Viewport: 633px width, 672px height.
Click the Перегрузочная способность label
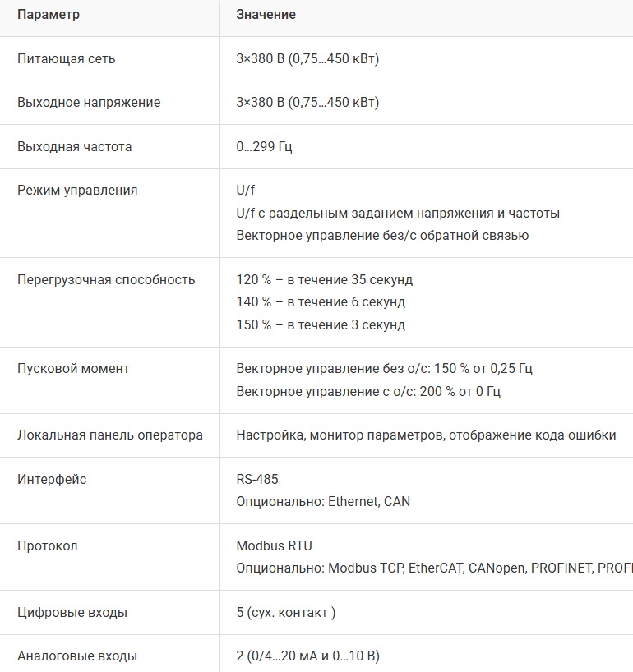coord(106,280)
